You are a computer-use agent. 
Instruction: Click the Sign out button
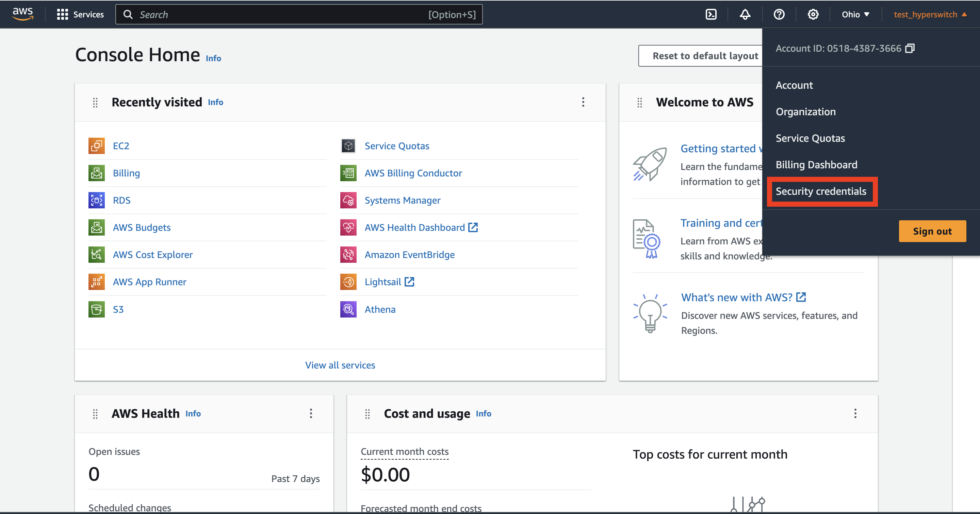point(932,231)
